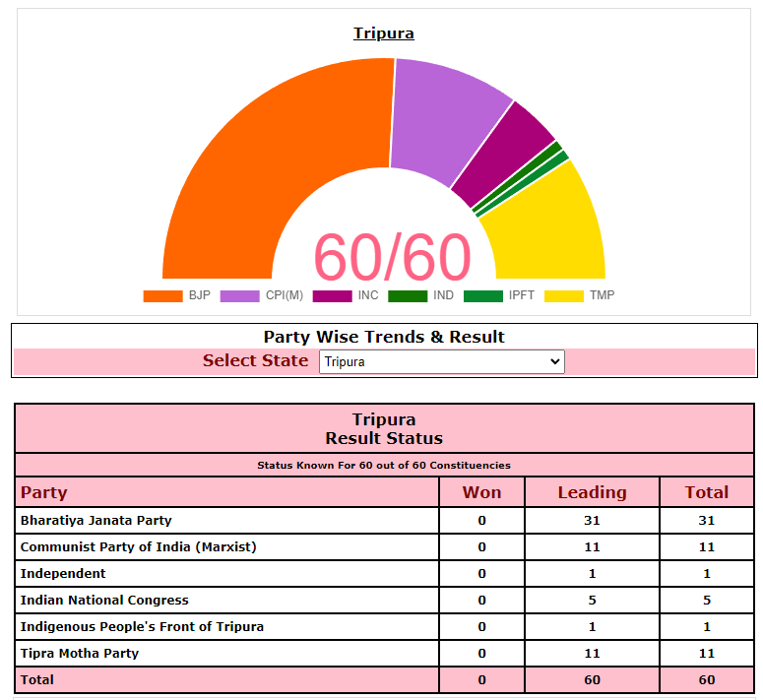Click the Leading value for Independent
Image resolution: width=763 pixels, height=700 pixels.
click(593, 574)
